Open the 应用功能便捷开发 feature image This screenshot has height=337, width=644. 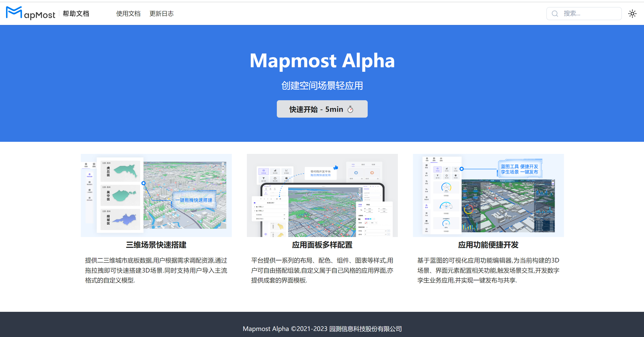coord(488,195)
